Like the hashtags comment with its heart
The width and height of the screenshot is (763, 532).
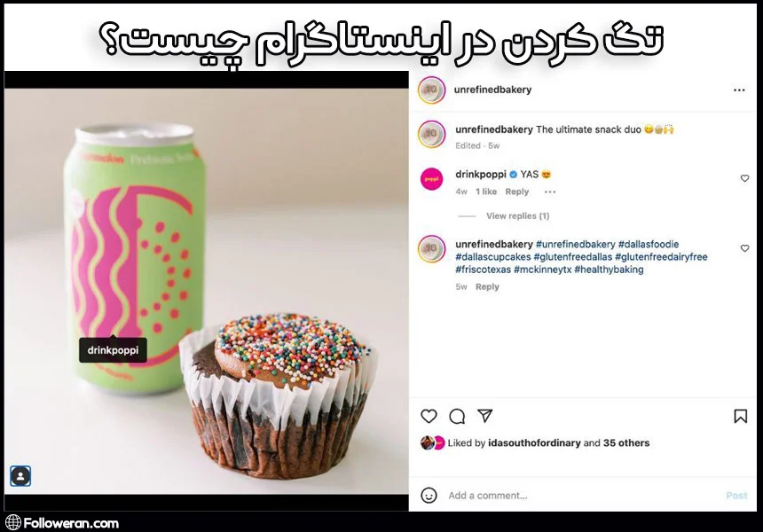pos(744,248)
